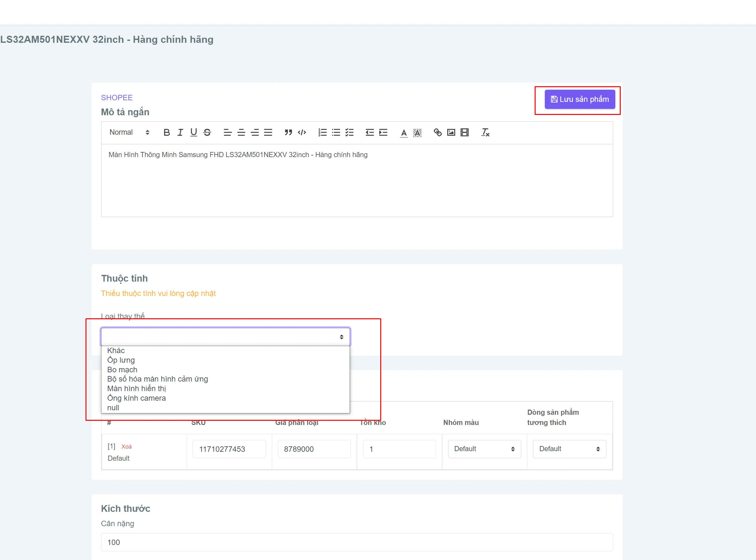
Task: Change the text color
Action: point(404,132)
